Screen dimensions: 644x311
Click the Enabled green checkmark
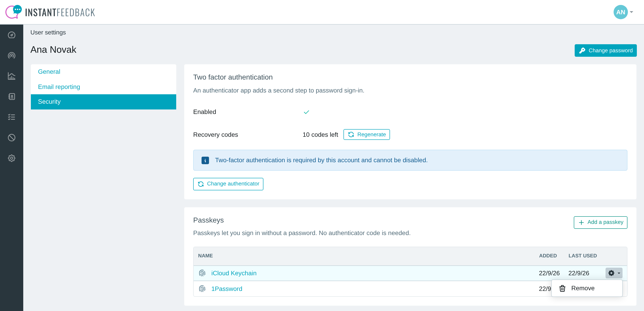(306, 112)
